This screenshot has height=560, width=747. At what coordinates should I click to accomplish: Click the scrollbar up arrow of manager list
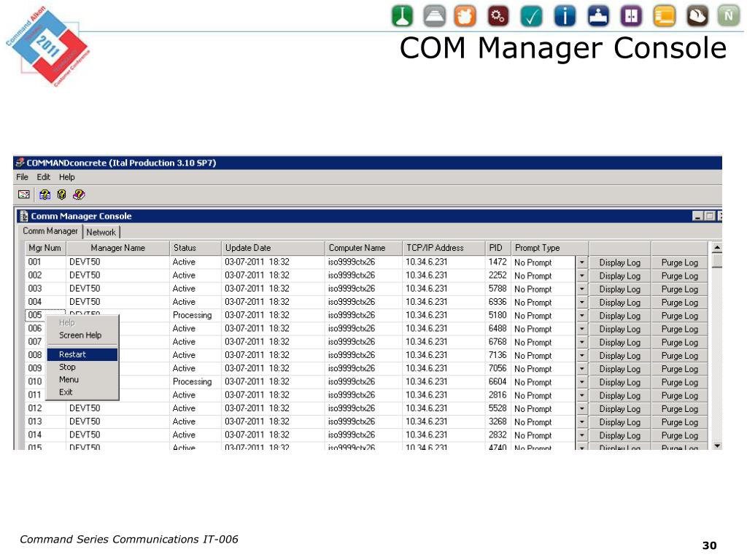click(717, 248)
